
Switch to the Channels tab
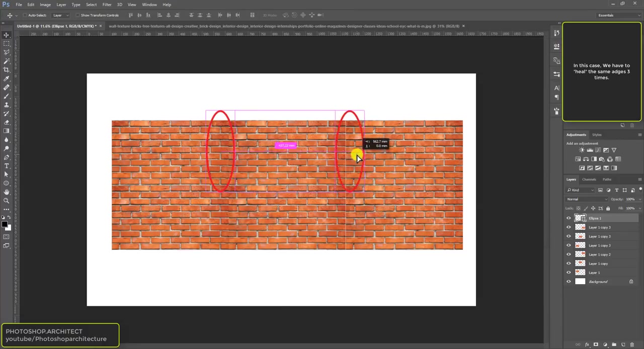click(589, 179)
